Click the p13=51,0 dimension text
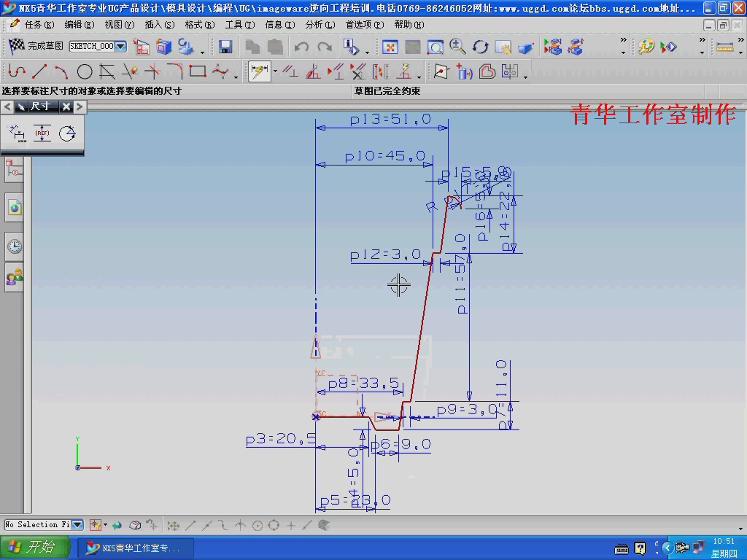 coord(390,119)
